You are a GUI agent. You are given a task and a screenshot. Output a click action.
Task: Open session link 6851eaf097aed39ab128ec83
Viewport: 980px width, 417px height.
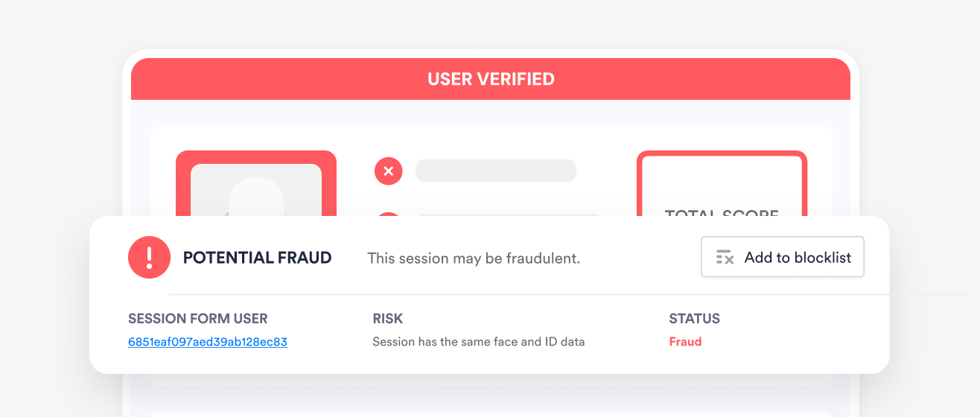(x=208, y=342)
